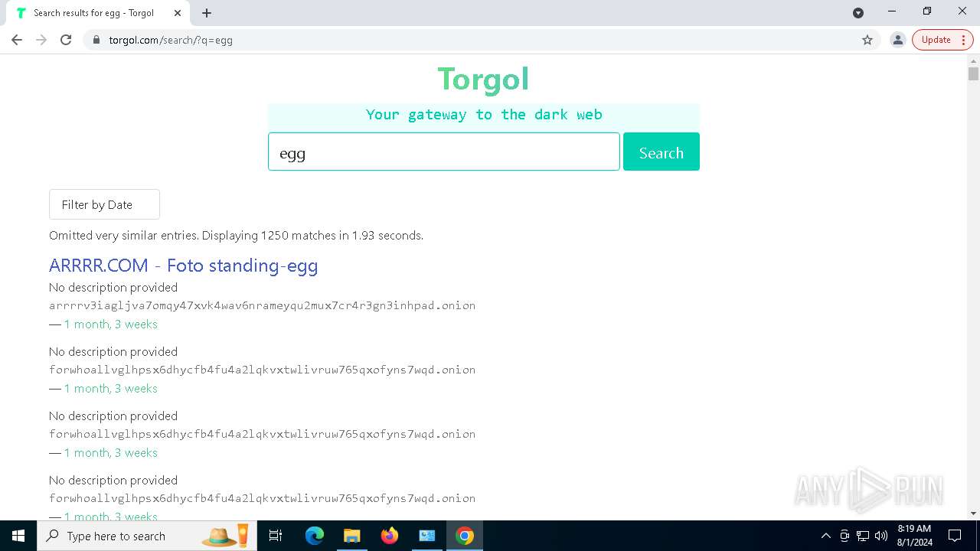This screenshot has height=551, width=980.
Task: Open the clock showing 8:19 AM
Action: click(914, 536)
